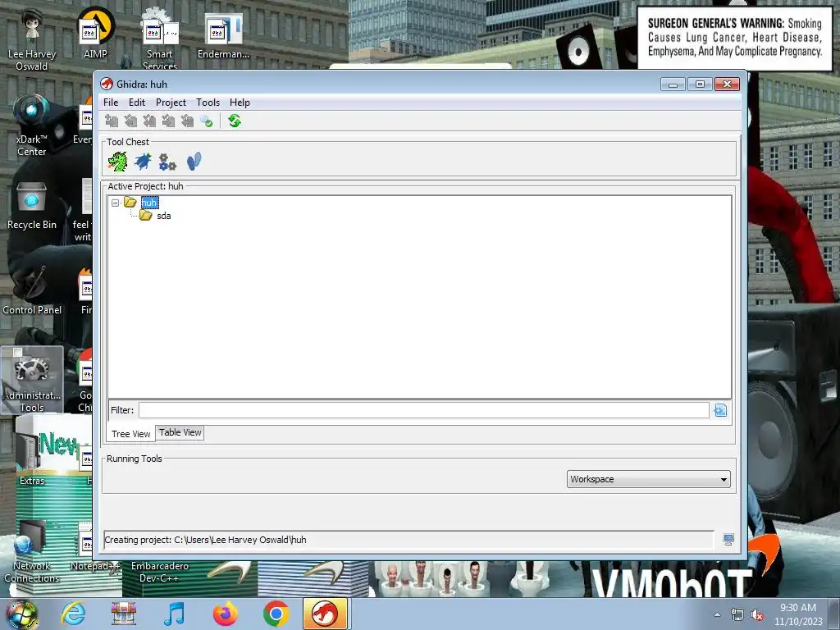
Task: Open the Tools menu
Action: coord(208,103)
